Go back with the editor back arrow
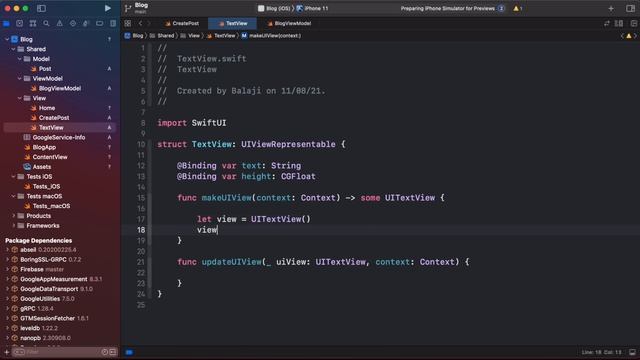The width and height of the screenshot is (640, 360). click(140, 24)
